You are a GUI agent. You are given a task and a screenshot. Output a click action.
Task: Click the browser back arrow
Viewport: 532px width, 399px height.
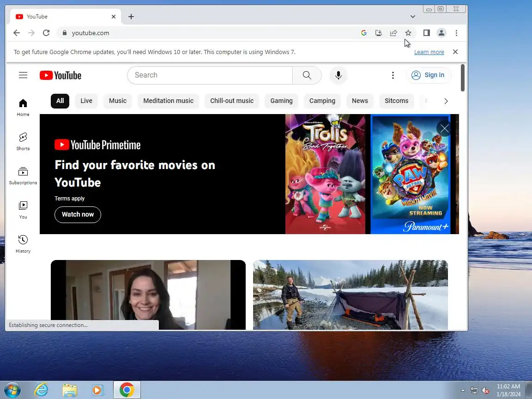pyautogui.click(x=16, y=33)
